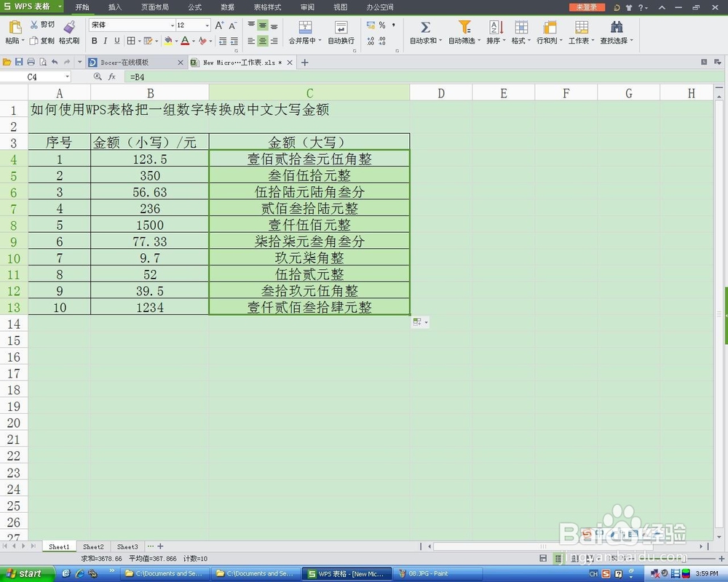This screenshot has width=728, height=582.
Task: Click the 未登录 login button
Action: pyautogui.click(x=587, y=7)
